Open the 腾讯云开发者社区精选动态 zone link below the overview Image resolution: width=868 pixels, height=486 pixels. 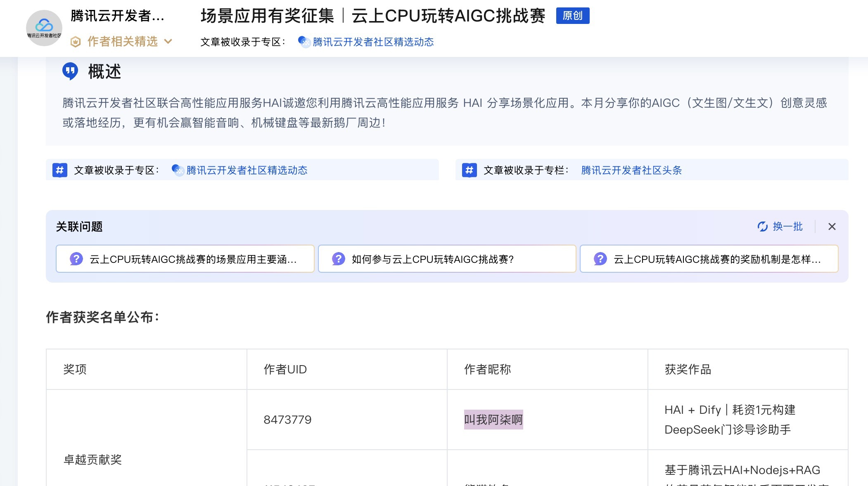click(x=247, y=170)
